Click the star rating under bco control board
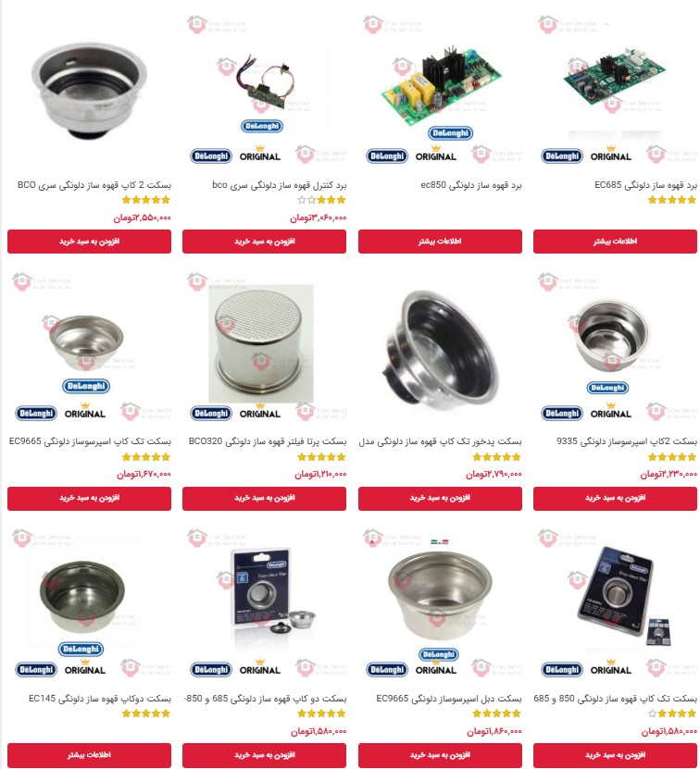 coord(321,200)
